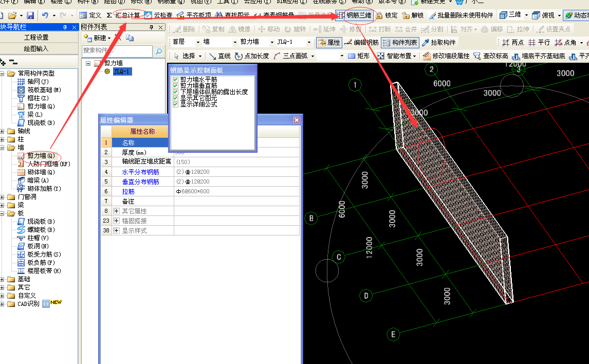
Task: Select 俯视 top view
Action: tap(543, 15)
